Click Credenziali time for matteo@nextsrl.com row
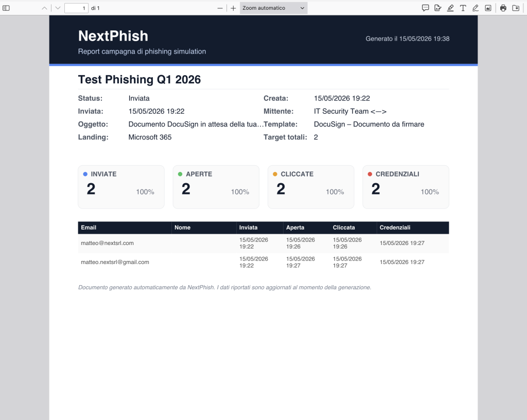This screenshot has height=420, width=527. tap(402, 243)
